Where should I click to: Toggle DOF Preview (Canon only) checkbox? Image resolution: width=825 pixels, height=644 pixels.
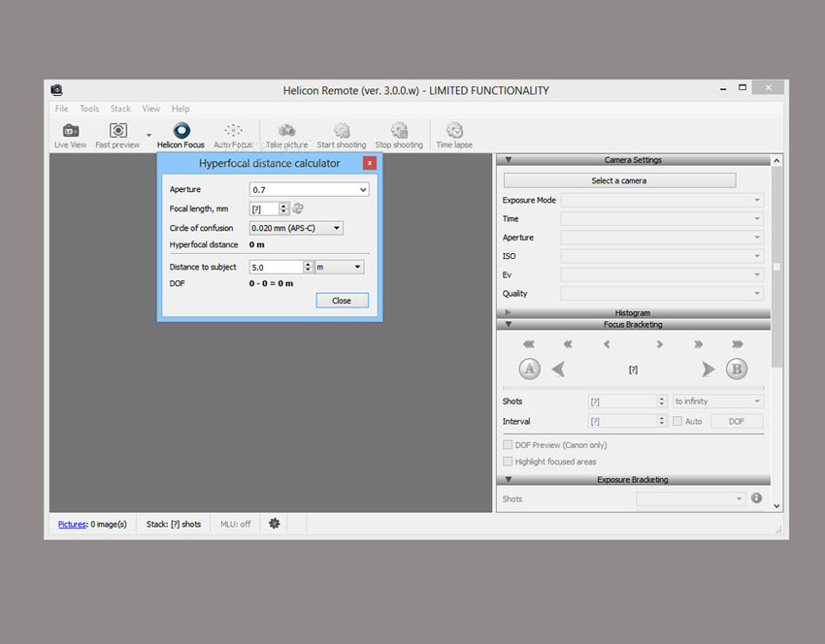tap(508, 445)
